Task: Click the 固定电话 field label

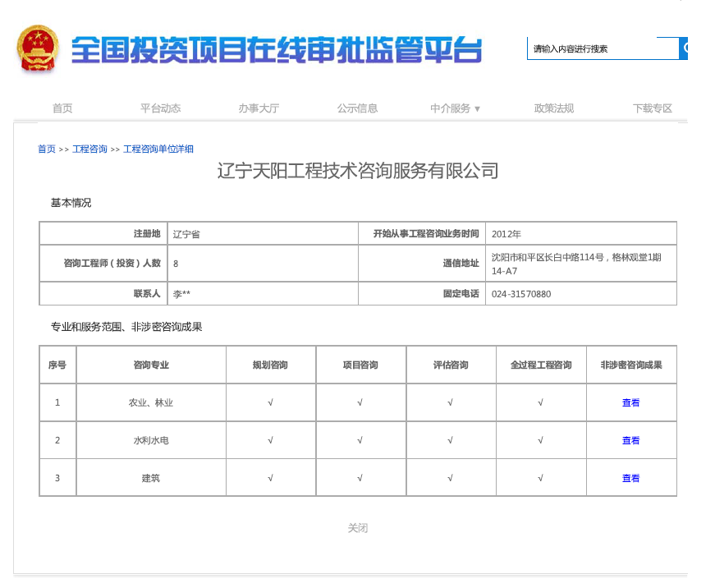Action: pos(461,293)
